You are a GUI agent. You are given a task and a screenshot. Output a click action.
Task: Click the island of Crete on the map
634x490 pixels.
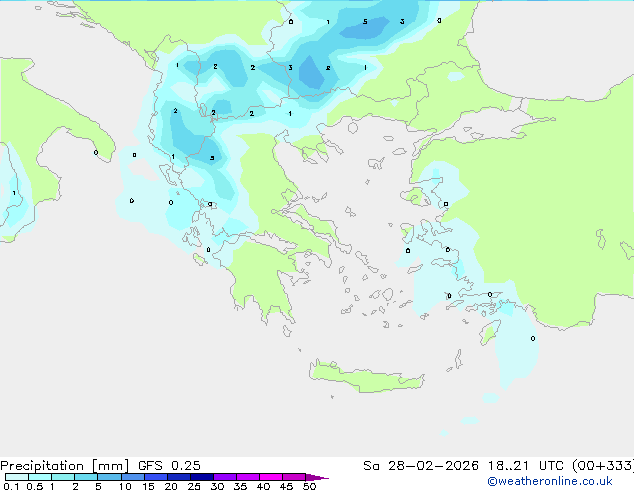(366, 376)
